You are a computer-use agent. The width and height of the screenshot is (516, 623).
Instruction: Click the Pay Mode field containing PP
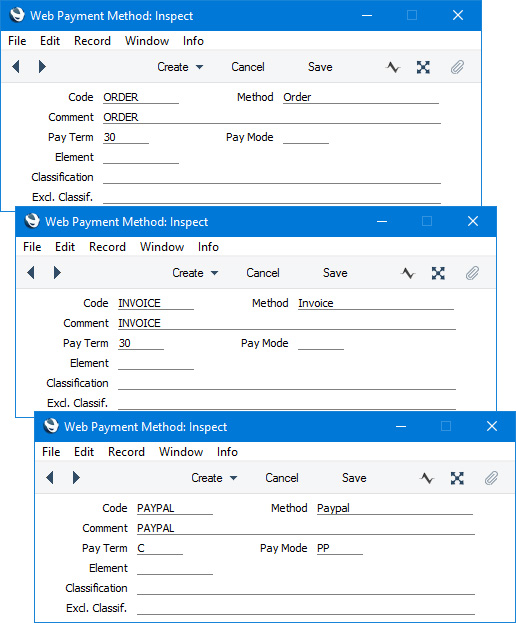(x=340, y=548)
